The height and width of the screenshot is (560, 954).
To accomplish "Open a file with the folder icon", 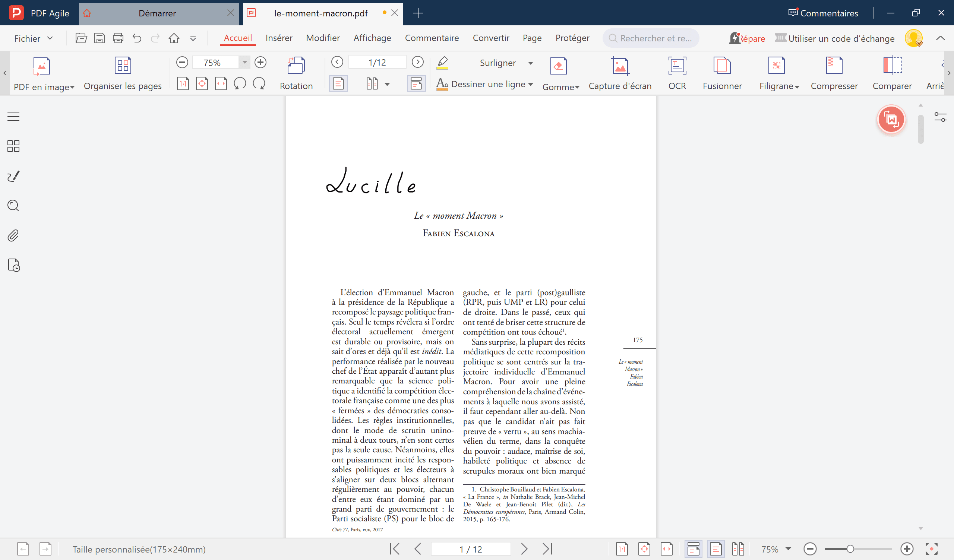I will click(x=81, y=38).
